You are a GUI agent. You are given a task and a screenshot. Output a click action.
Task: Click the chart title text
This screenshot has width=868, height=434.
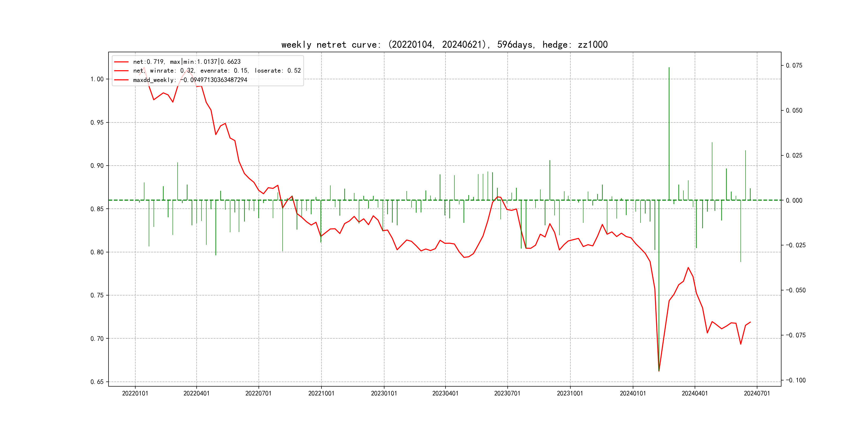[x=444, y=45]
